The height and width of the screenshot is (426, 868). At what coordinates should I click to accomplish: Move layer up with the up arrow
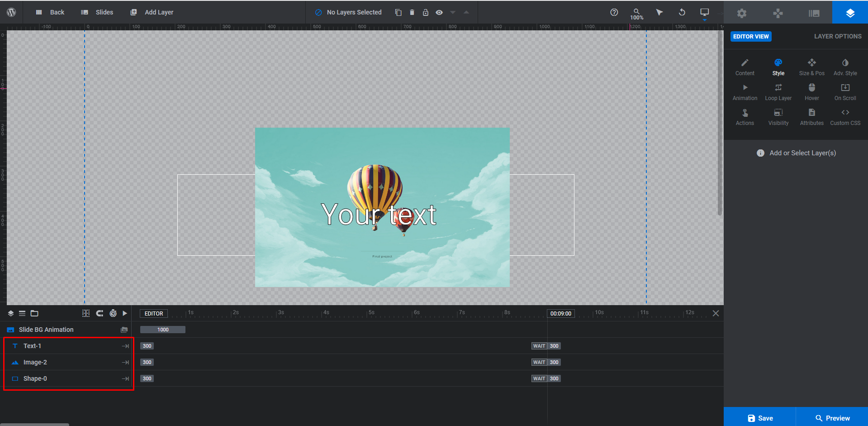[466, 12]
